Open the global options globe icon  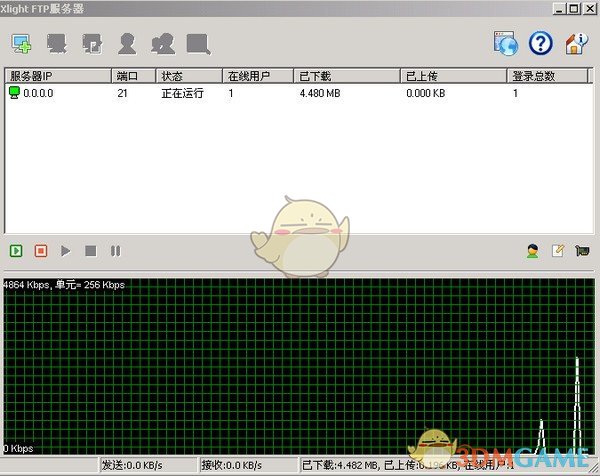pos(505,43)
